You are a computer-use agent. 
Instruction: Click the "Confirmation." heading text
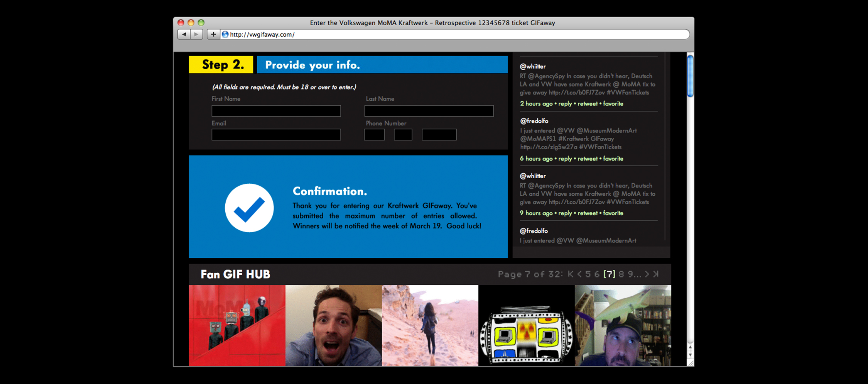pos(330,191)
